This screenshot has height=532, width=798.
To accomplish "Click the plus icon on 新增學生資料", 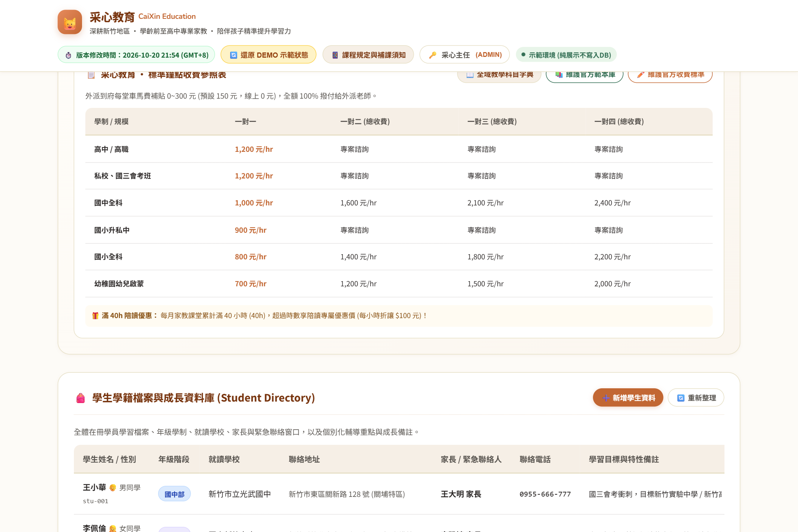I will pos(606,398).
